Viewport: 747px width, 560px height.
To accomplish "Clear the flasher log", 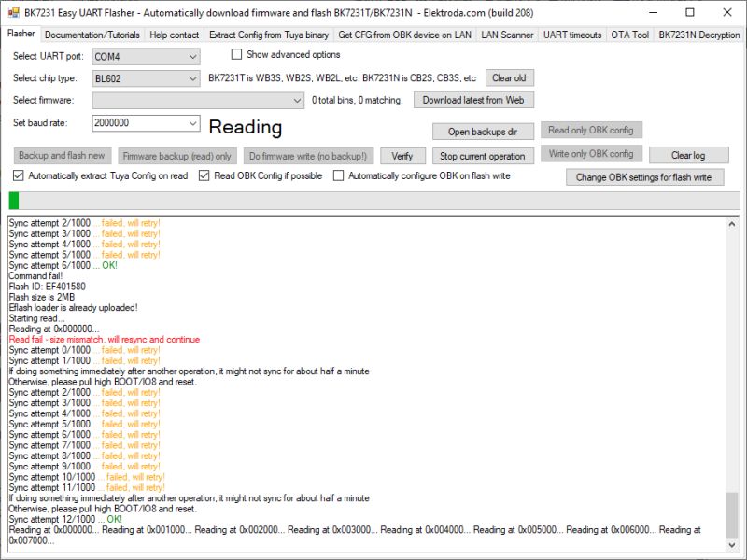I will (688, 155).
